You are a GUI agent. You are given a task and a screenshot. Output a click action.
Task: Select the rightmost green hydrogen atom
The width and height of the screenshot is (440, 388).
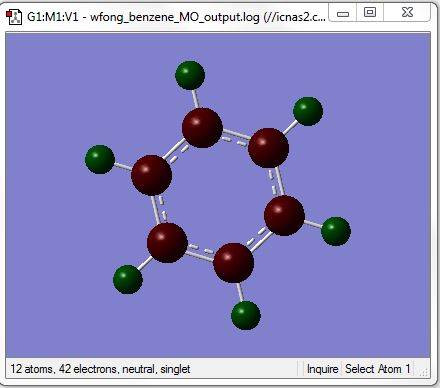(336, 231)
